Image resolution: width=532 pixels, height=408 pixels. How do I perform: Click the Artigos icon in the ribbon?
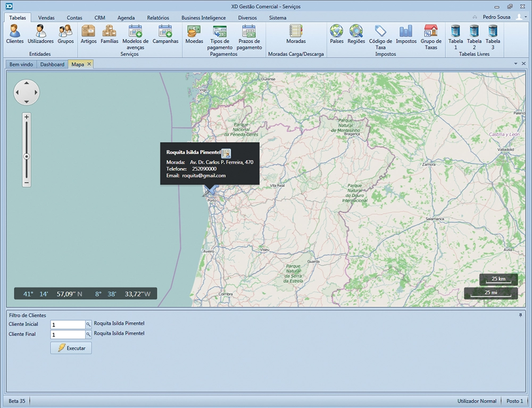[x=88, y=34]
